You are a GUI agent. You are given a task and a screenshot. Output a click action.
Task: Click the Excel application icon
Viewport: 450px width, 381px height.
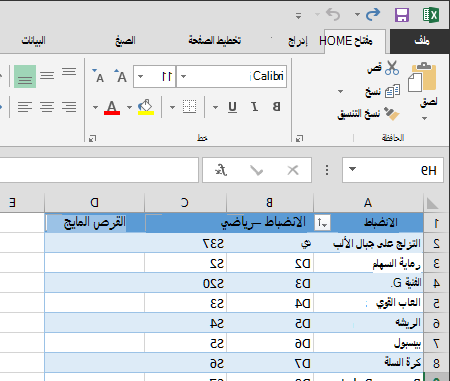pyautogui.click(x=430, y=15)
